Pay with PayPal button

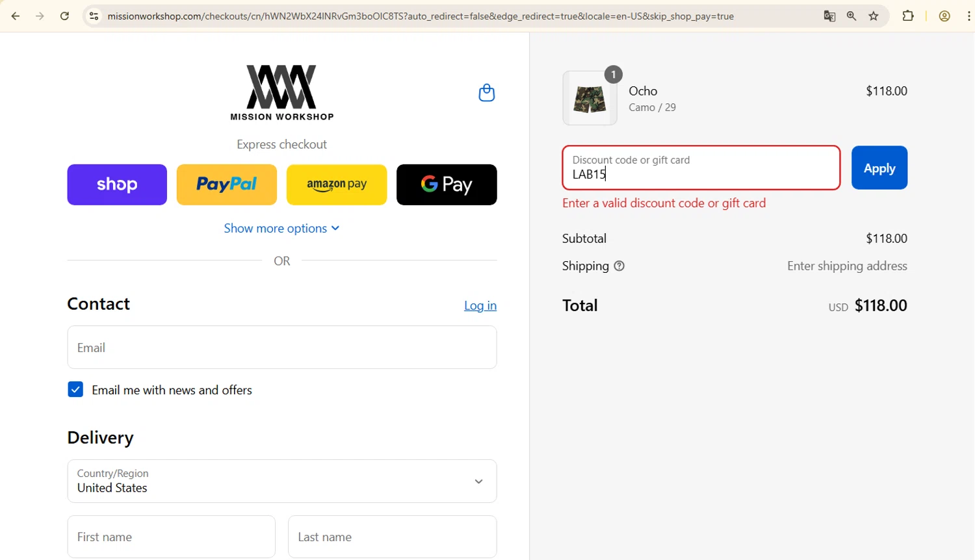(x=227, y=185)
